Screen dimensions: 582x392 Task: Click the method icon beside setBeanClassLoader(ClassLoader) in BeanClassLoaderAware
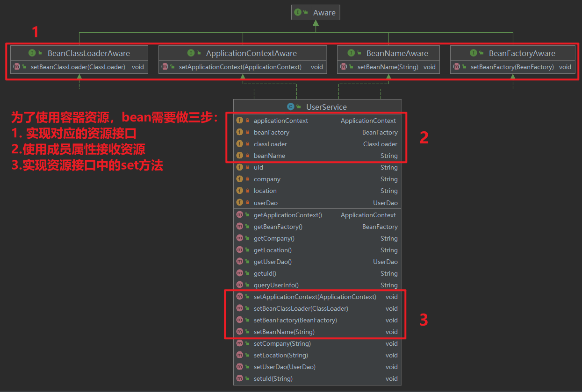[17, 67]
